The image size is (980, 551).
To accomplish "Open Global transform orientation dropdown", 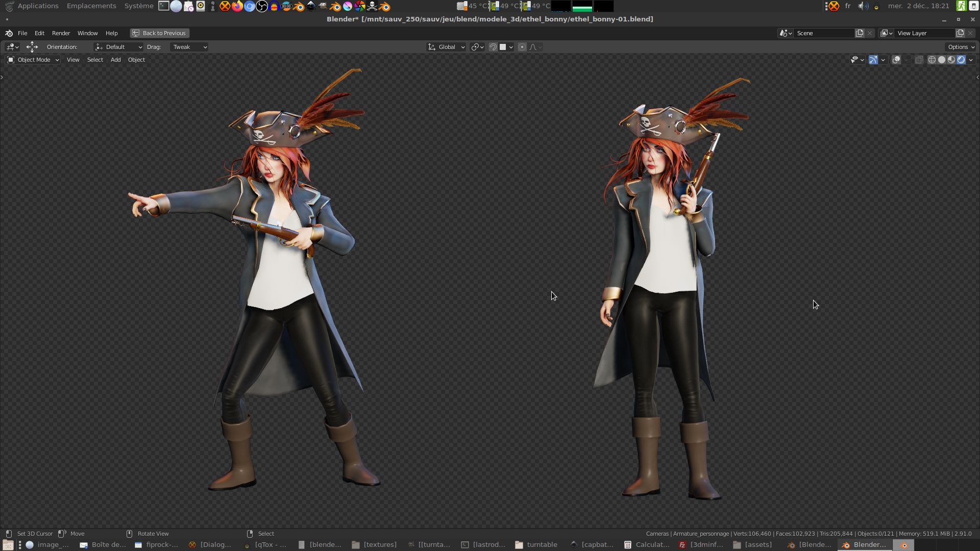I will (x=446, y=47).
